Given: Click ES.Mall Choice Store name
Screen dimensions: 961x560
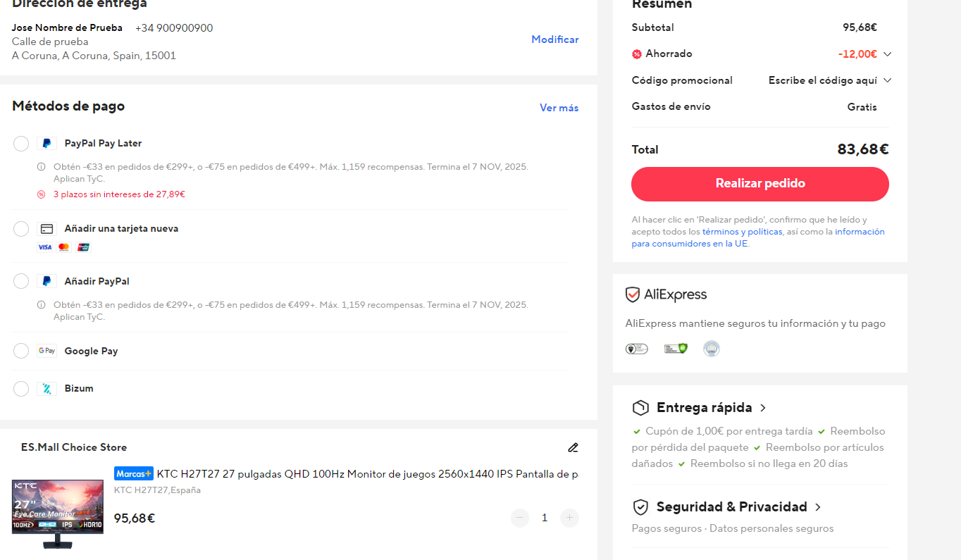Looking at the screenshot, I should (74, 447).
